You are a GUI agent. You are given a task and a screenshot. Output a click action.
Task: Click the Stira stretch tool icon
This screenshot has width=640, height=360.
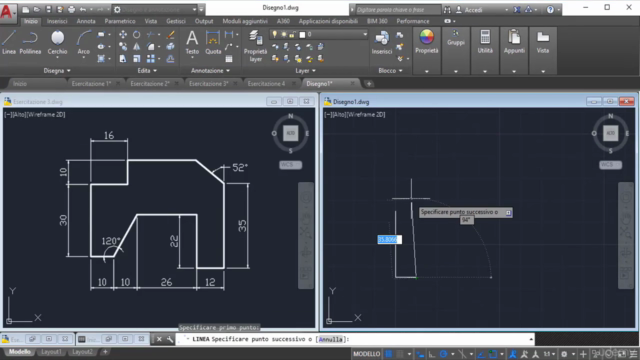click(x=123, y=59)
